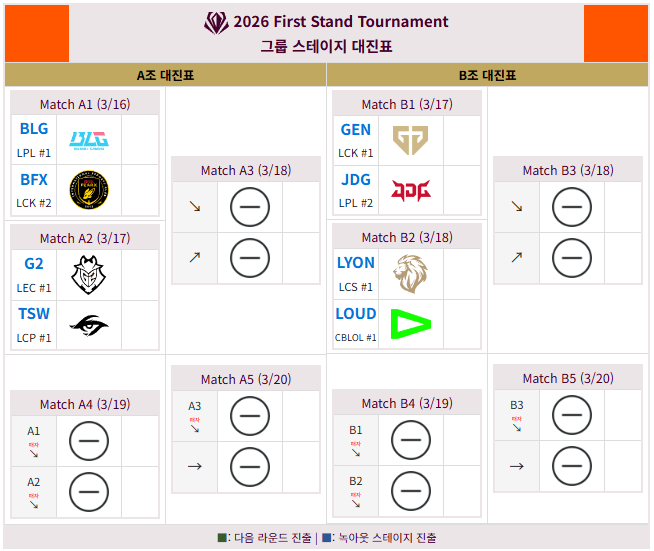Viewport: 654px width, 551px height.
Task: Click the right orange color block
Action: (x=616, y=33)
